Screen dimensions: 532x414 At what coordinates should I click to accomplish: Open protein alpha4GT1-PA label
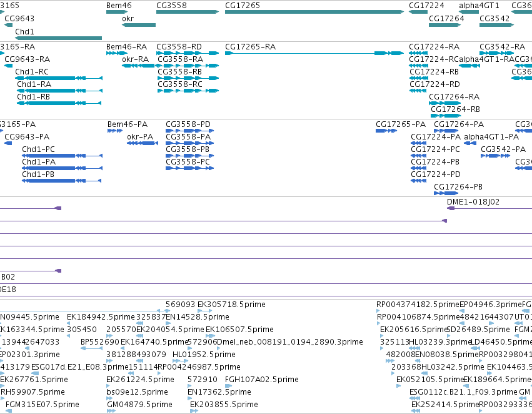491,137
